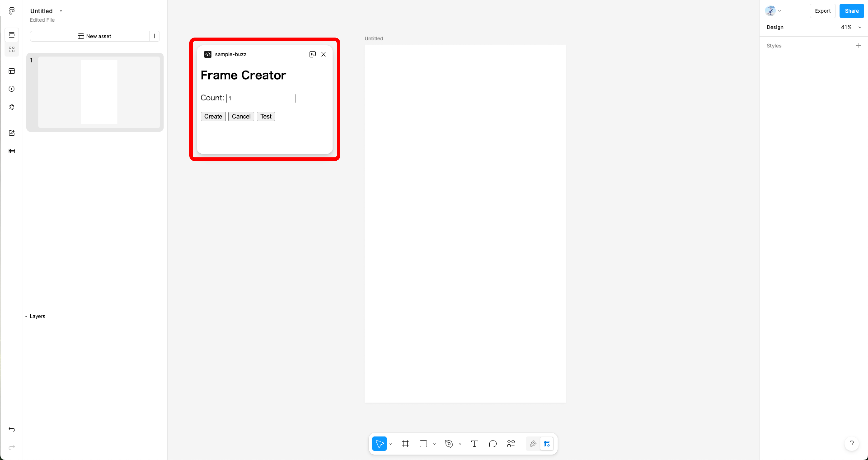The image size is (868, 460).
Task: Click the Count input field
Action: click(261, 98)
